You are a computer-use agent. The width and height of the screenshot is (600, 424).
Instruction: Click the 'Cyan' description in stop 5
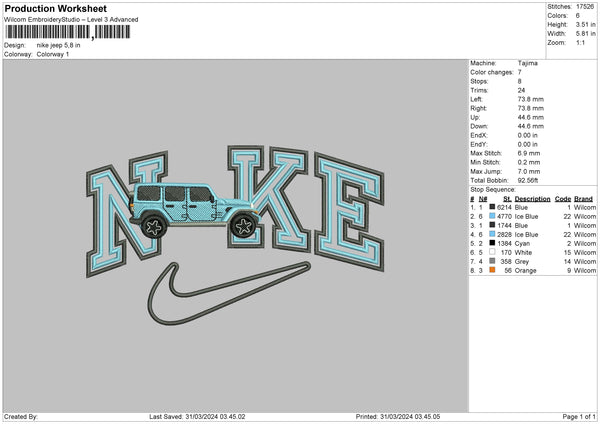point(522,243)
